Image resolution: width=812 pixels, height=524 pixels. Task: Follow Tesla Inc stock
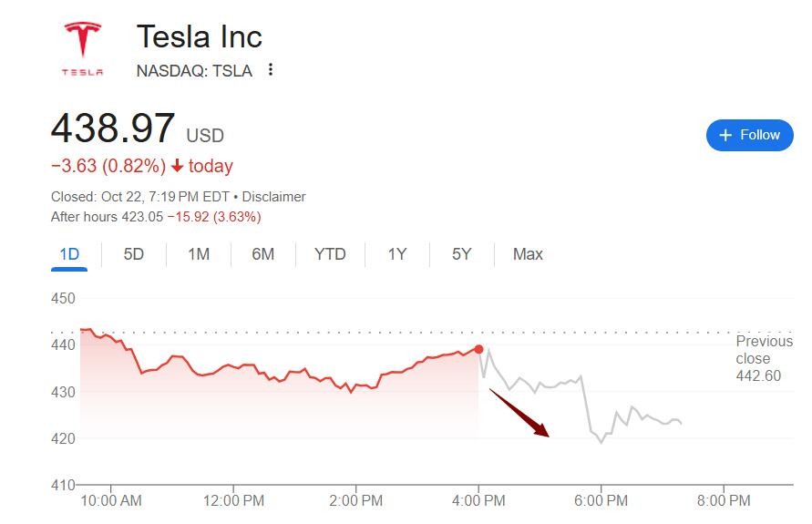click(x=749, y=135)
